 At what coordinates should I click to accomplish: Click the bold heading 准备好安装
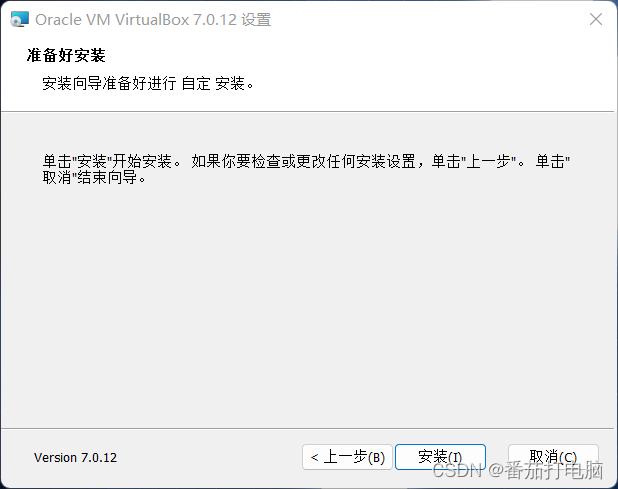tap(66, 55)
